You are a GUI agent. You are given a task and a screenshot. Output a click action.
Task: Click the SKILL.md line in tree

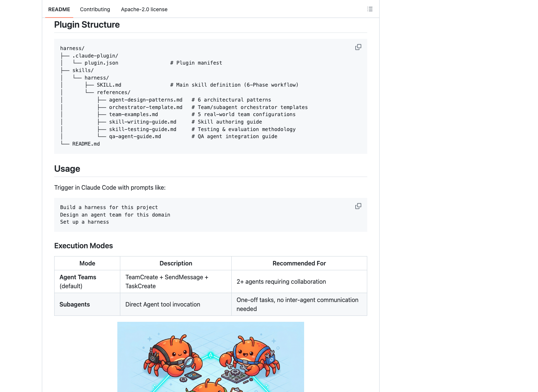point(109,85)
